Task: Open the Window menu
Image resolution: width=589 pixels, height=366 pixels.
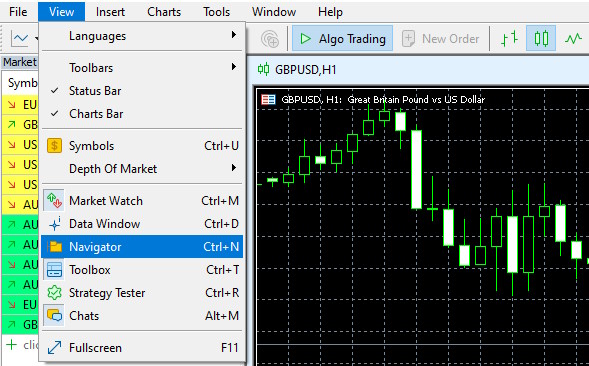Action: click(274, 12)
